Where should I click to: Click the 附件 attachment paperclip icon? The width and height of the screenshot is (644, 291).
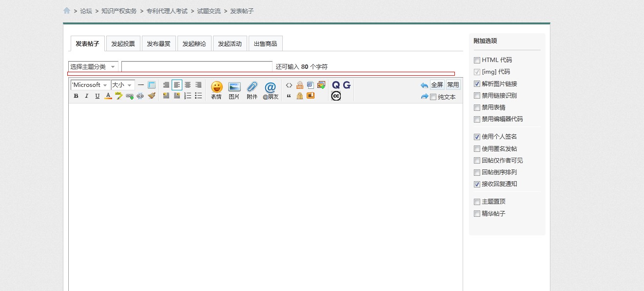252,88
